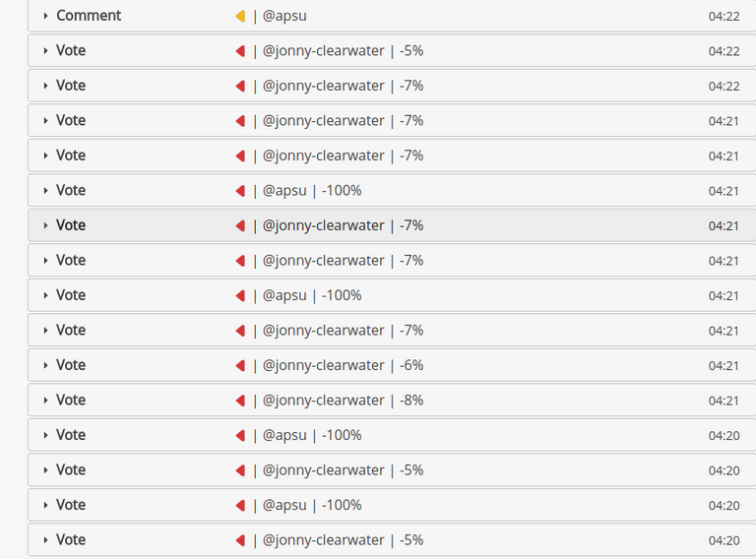Click the yellow triangle icon on Comment row
This screenshot has height=559, width=756.
(x=240, y=16)
